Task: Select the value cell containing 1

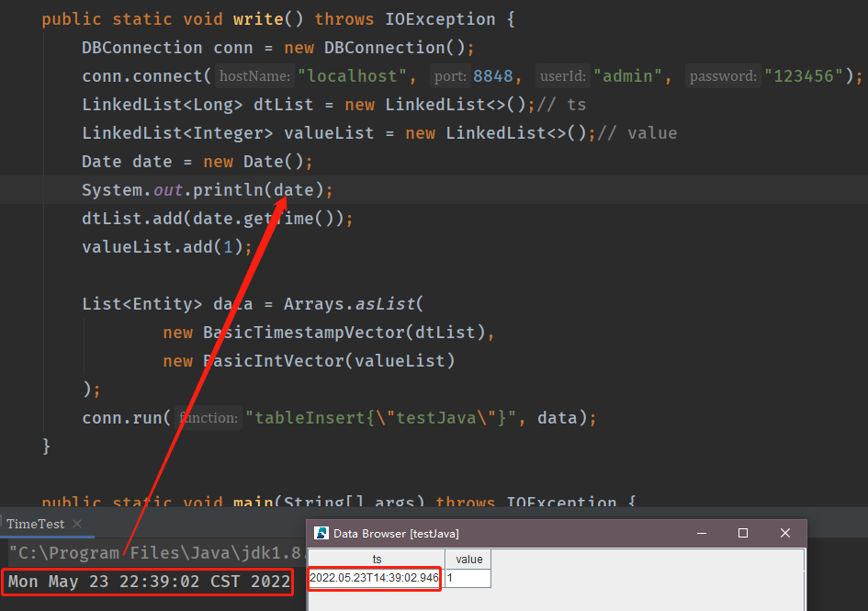Action: 468,578
